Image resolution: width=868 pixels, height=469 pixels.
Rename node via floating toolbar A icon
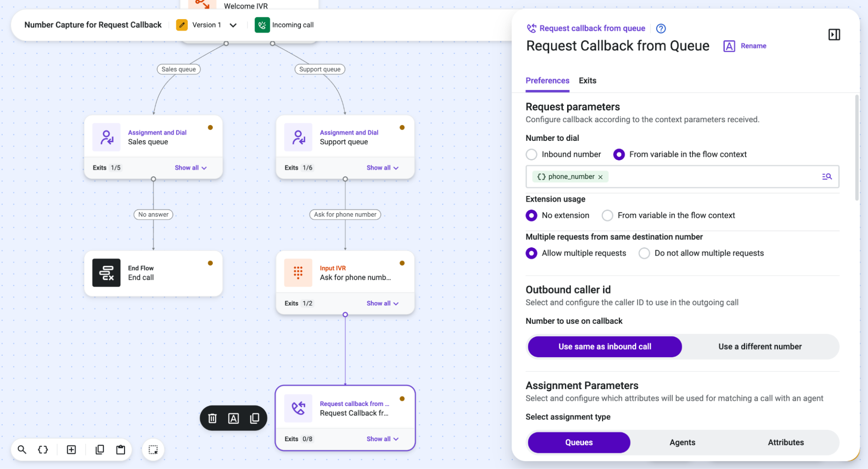pos(233,418)
